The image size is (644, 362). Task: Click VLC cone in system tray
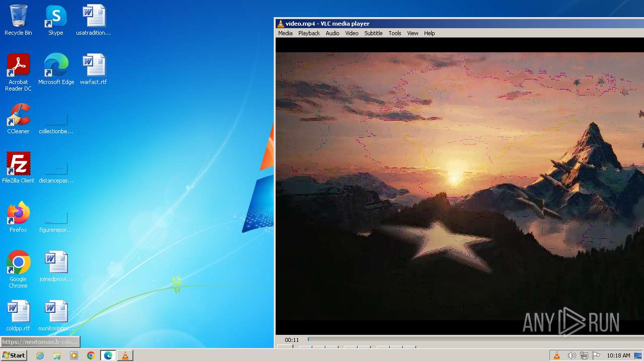click(557, 355)
